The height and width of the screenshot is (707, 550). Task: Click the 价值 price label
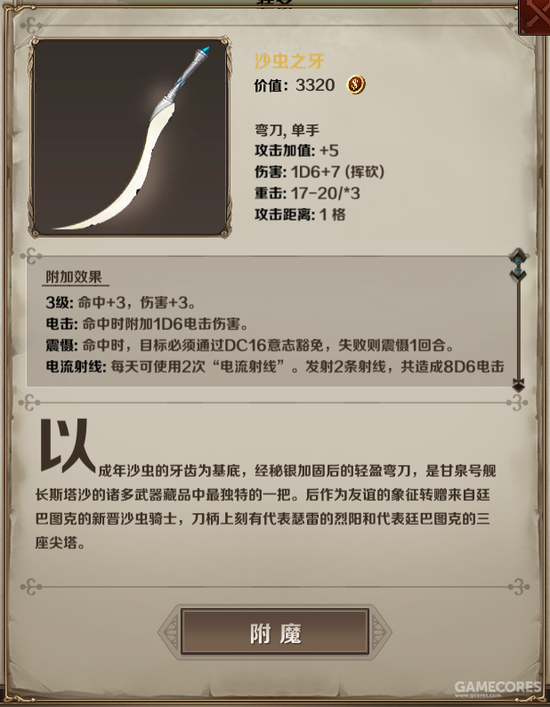point(270,85)
